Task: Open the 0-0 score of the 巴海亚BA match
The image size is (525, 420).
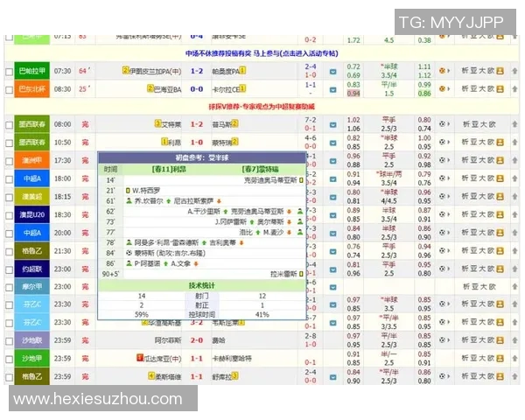Action: tap(197, 89)
